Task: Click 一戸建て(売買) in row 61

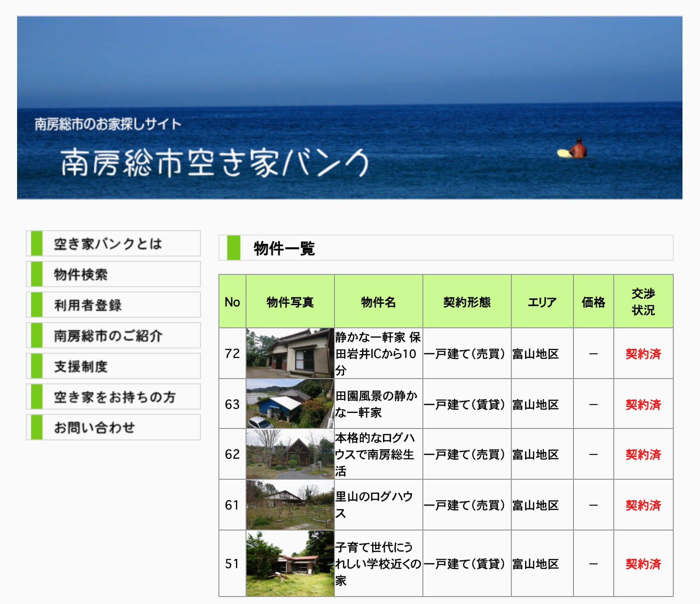Action: pos(464,505)
